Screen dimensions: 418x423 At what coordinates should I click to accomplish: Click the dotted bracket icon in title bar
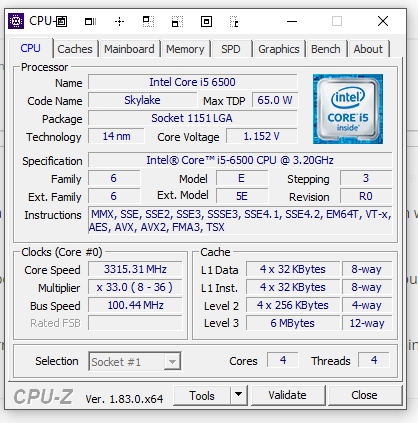[x=234, y=22]
